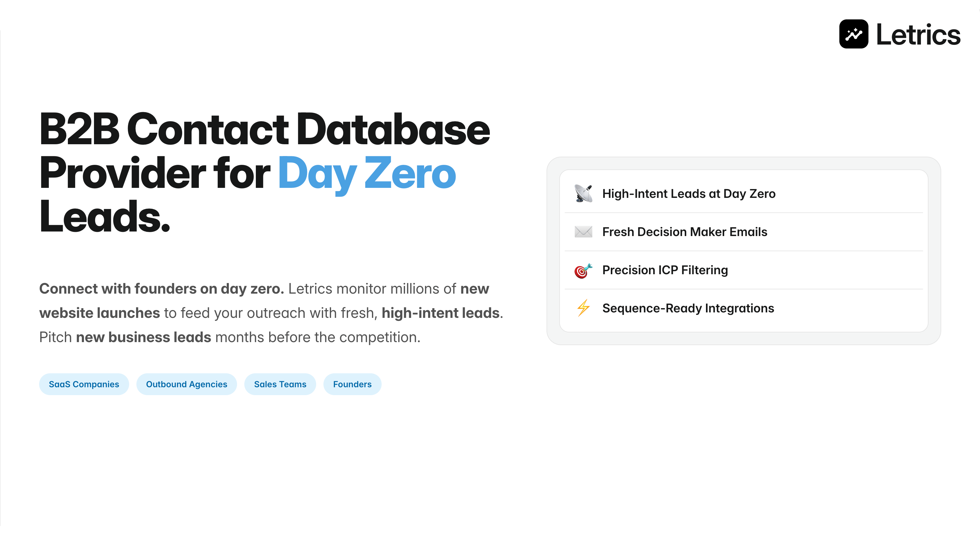Select the Outbound Agencies tag
The height and width of the screenshot is (543, 980).
[186, 384]
